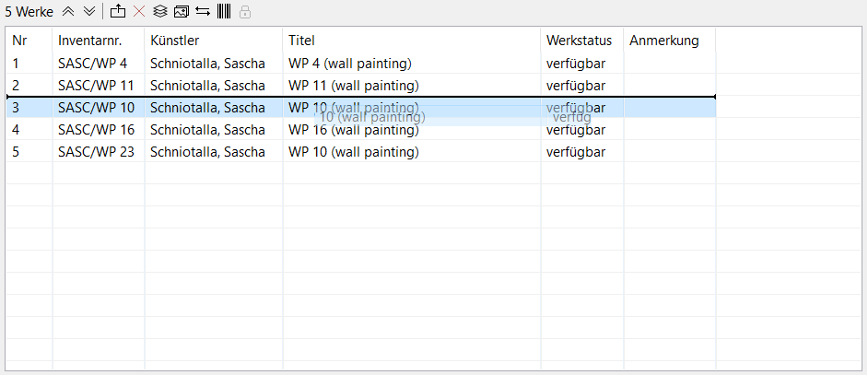Screen dimensions: 868x375
Task: Select row SASC/WP 16
Action: 361,130
